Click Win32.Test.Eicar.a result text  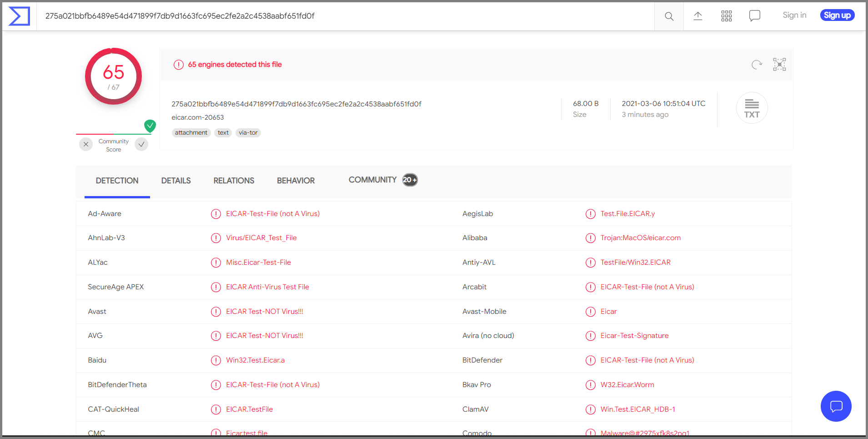pyautogui.click(x=255, y=360)
